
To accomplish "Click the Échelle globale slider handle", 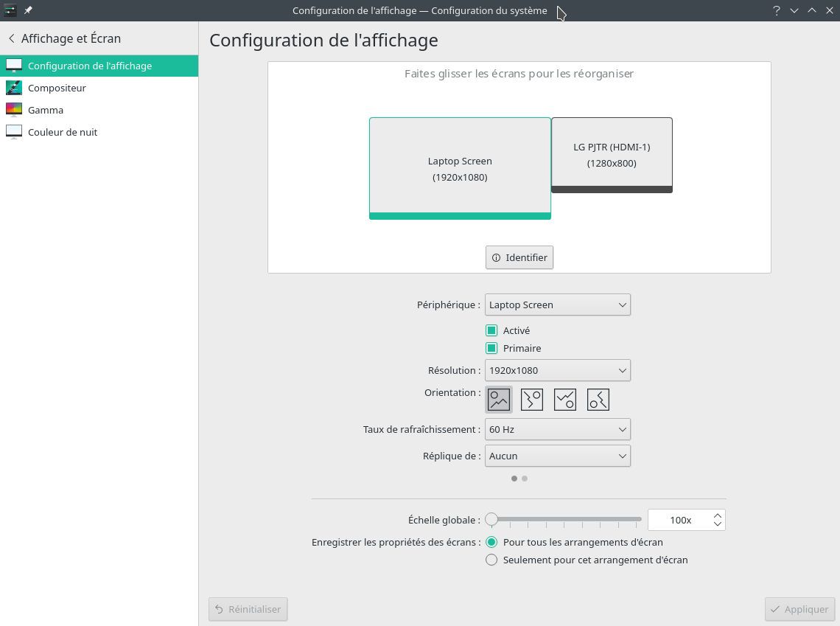I will click(491, 520).
